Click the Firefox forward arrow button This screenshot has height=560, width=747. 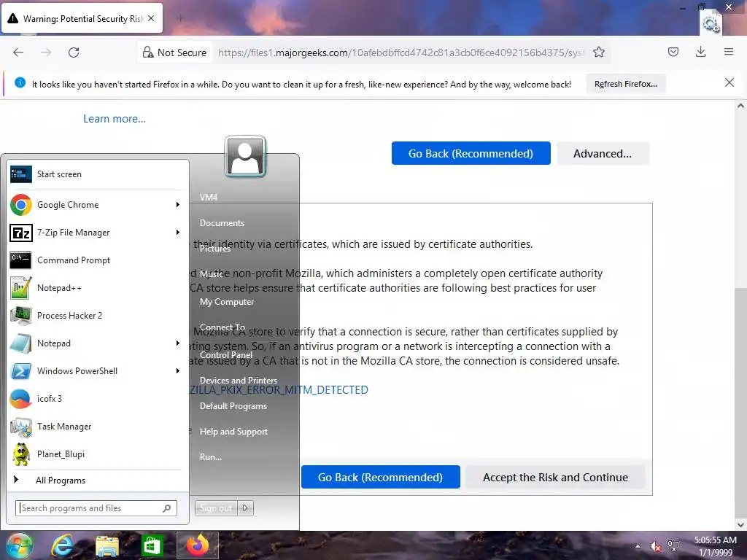click(46, 52)
